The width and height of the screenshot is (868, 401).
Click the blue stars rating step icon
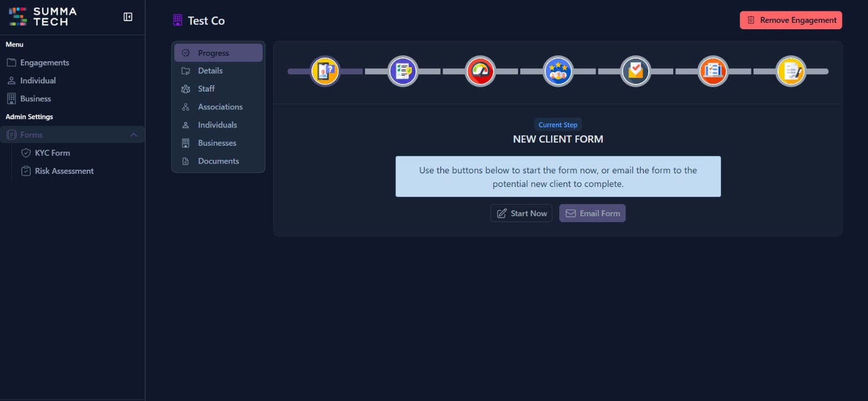pos(558,71)
